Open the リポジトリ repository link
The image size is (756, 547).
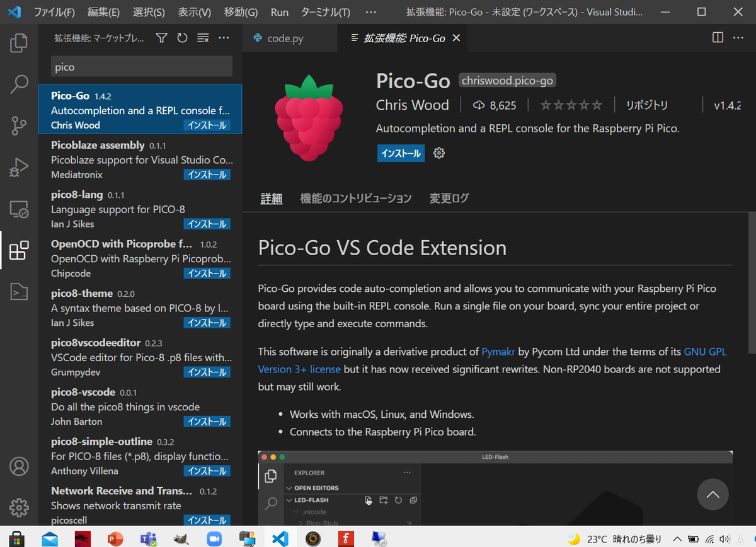(x=647, y=105)
